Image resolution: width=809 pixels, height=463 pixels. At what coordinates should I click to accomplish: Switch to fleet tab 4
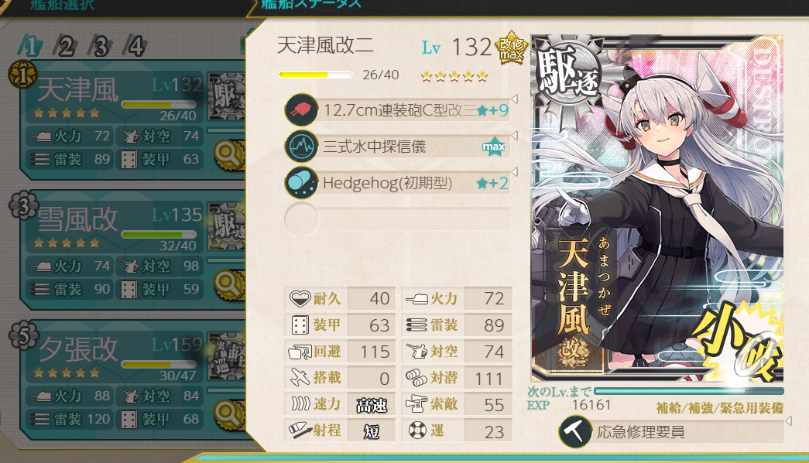tap(135, 46)
